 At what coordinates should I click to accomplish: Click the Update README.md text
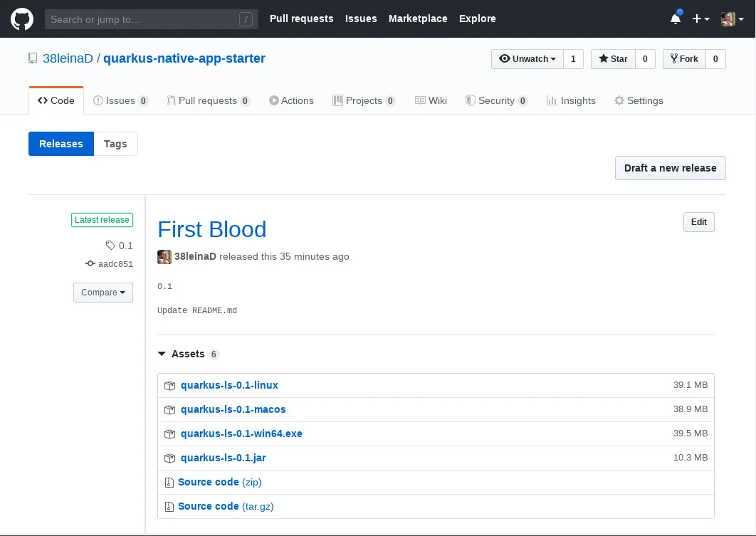click(x=197, y=310)
